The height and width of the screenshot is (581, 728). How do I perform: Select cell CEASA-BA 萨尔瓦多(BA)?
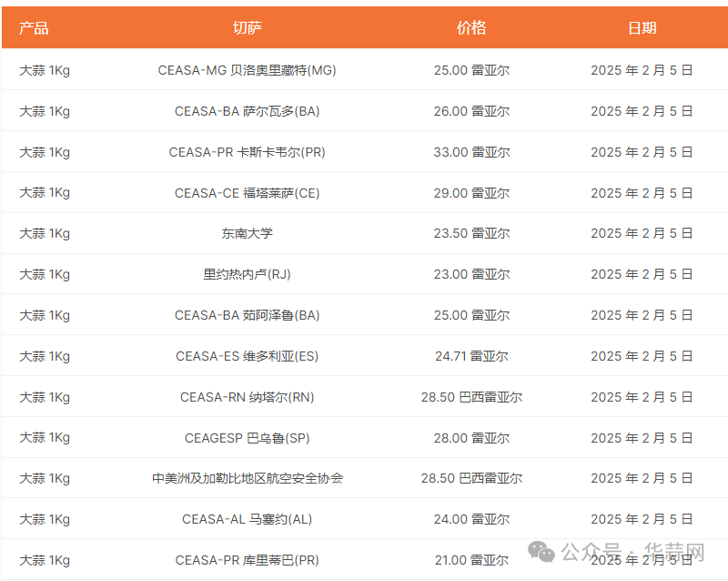(247, 111)
